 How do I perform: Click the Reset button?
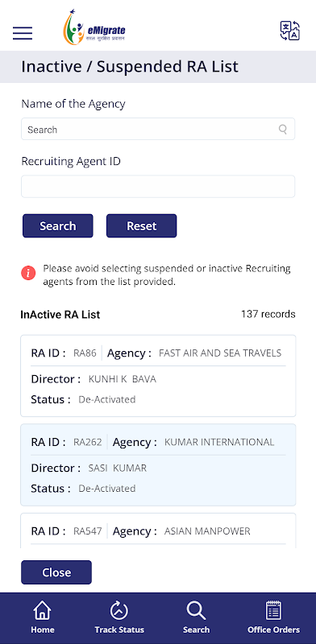pyautogui.click(x=142, y=226)
